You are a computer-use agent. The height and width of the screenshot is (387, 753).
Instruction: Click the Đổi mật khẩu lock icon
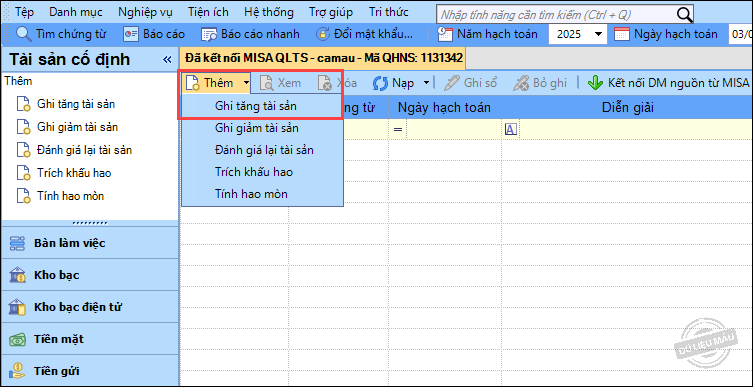(x=322, y=34)
